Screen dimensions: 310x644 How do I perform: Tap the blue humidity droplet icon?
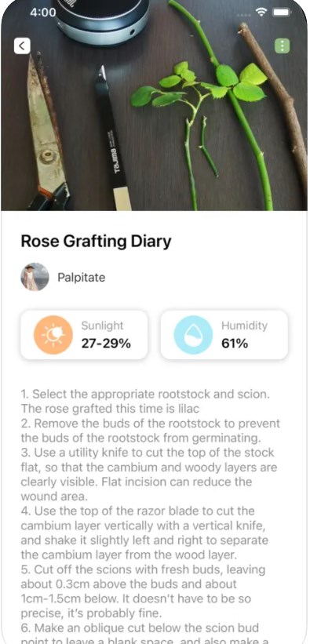(x=193, y=335)
